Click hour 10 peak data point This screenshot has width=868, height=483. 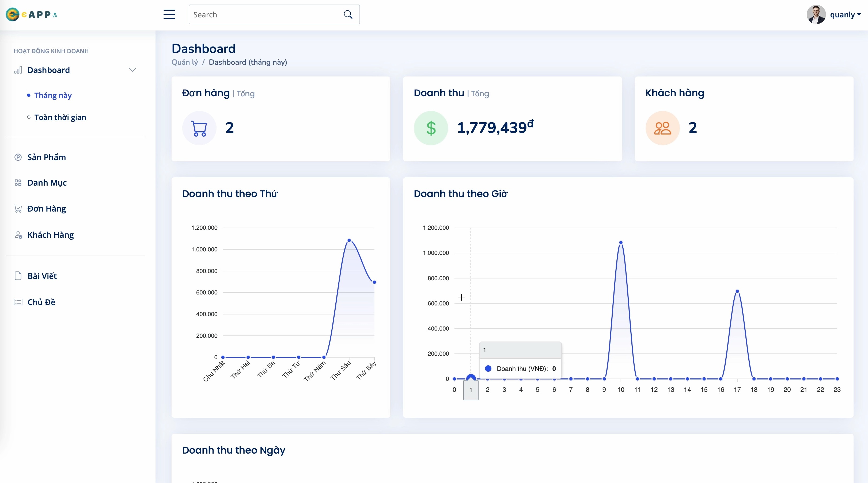(x=621, y=242)
